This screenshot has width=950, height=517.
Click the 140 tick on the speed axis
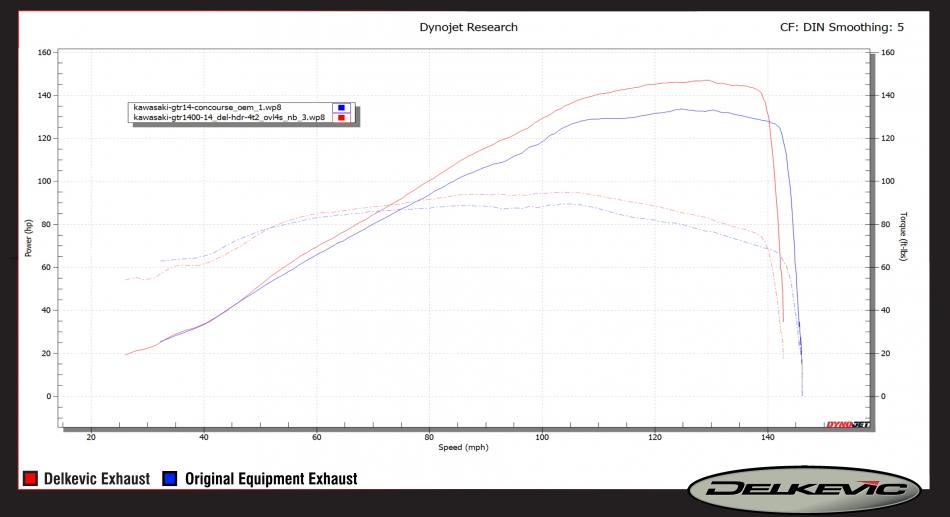[767, 436]
